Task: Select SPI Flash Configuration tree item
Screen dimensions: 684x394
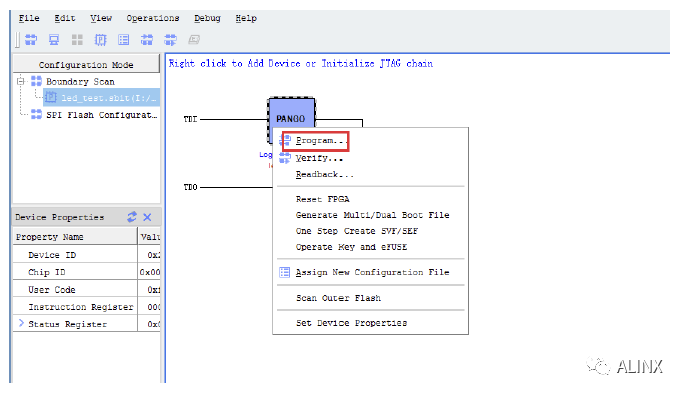Action: pyautogui.click(x=102, y=115)
